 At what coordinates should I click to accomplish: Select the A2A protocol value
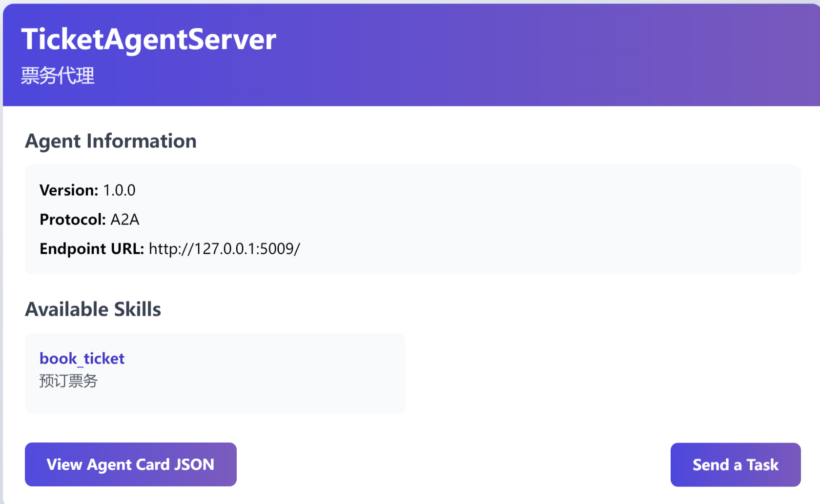(125, 220)
